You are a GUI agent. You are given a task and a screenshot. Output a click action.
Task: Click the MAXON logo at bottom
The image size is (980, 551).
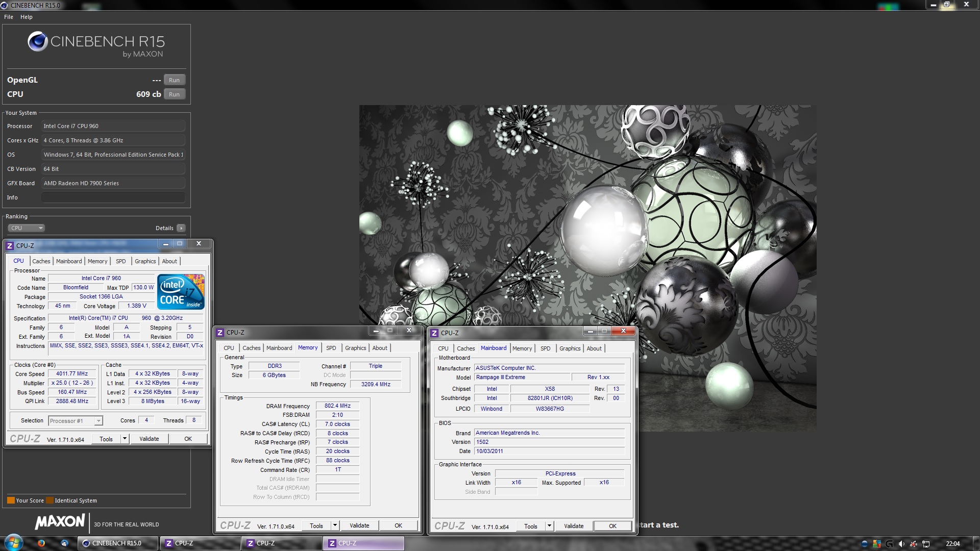pyautogui.click(x=60, y=521)
